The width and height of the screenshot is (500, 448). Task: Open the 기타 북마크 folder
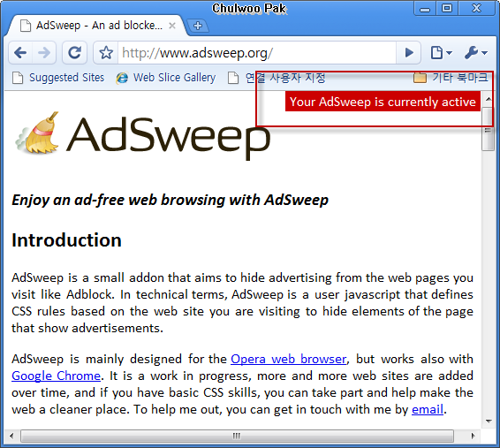click(451, 78)
